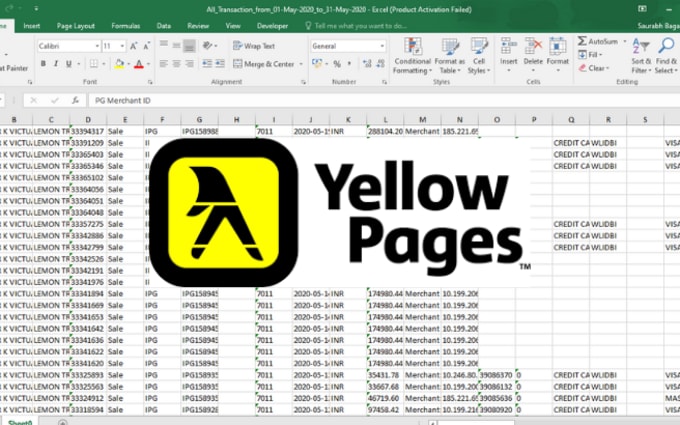Decrease decimal places
The width and height of the screenshot is (680, 425).
click(380, 64)
